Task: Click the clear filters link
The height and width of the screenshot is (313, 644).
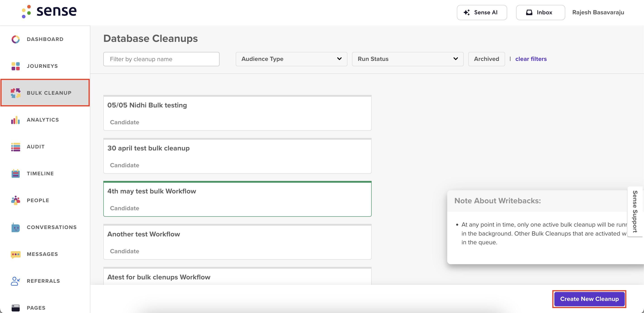Action: [531, 59]
